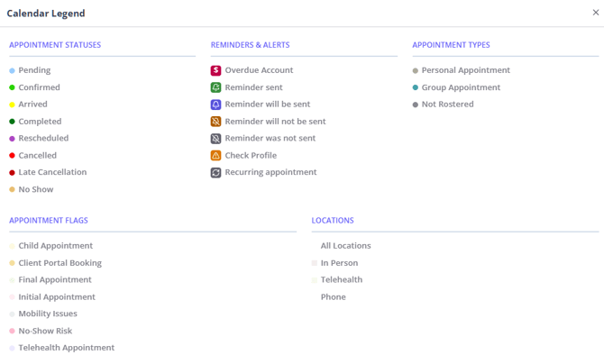This screenshot has height=364, width=604.
Task: Click the 'Personal Appointment' label
Action: tap(466, 70)
